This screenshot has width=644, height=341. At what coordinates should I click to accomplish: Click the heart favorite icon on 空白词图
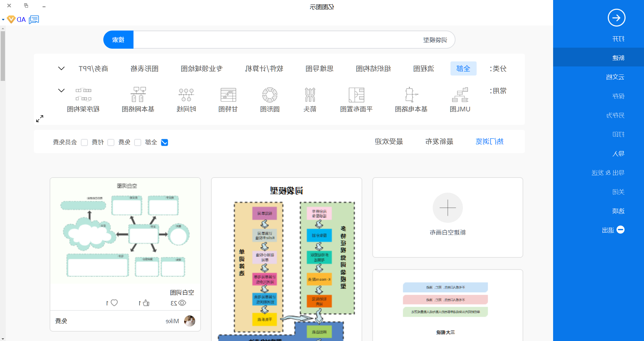(x=114, y=303)
